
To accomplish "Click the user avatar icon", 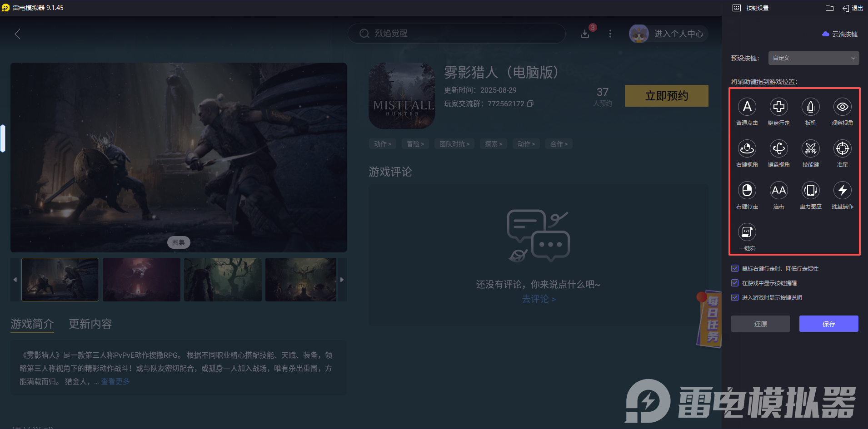I will click(x=639, y=34).
